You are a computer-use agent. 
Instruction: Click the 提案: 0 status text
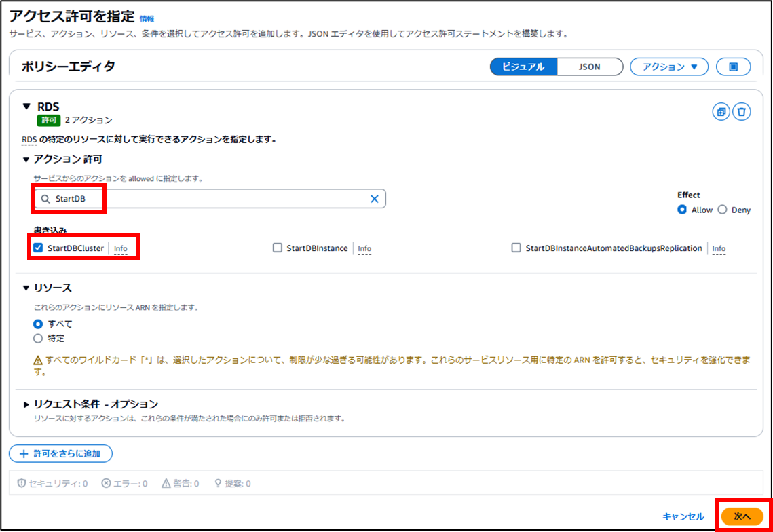(x=238, y=483)
